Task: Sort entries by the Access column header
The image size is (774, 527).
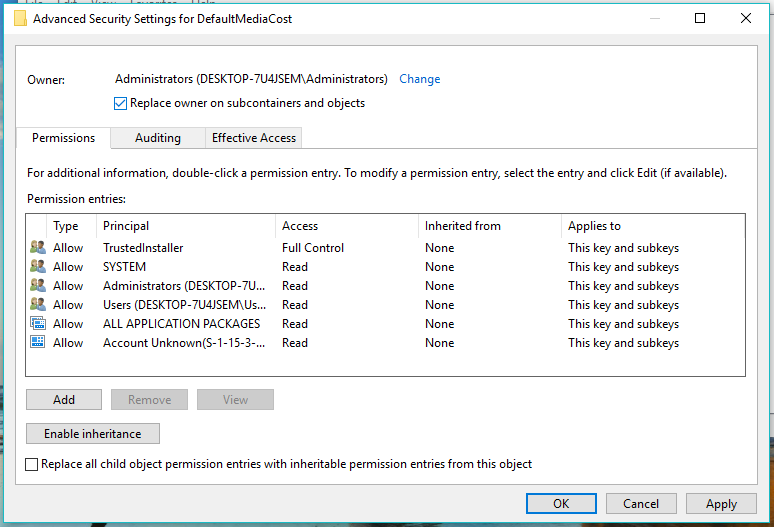Action: (345, 226)
